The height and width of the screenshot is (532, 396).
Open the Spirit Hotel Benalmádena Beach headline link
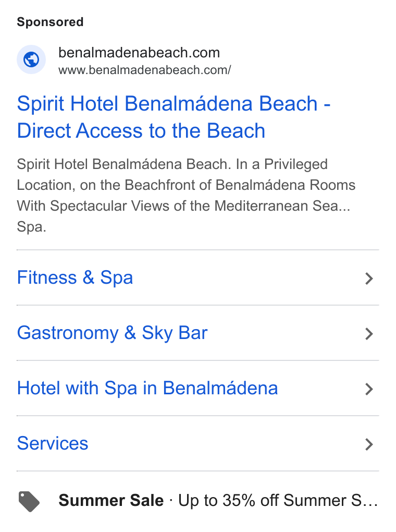coord(174,117)
